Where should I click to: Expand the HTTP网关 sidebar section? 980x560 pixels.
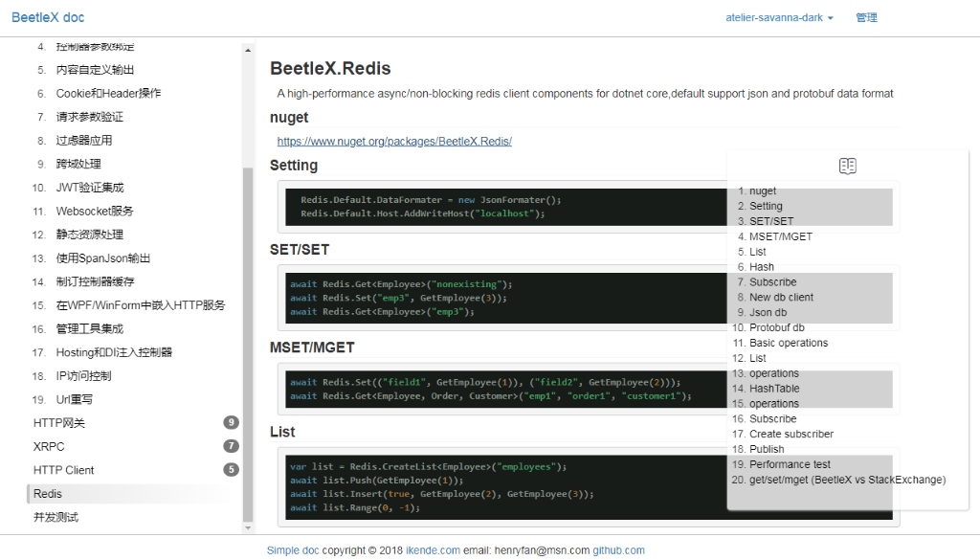[59, 423]
